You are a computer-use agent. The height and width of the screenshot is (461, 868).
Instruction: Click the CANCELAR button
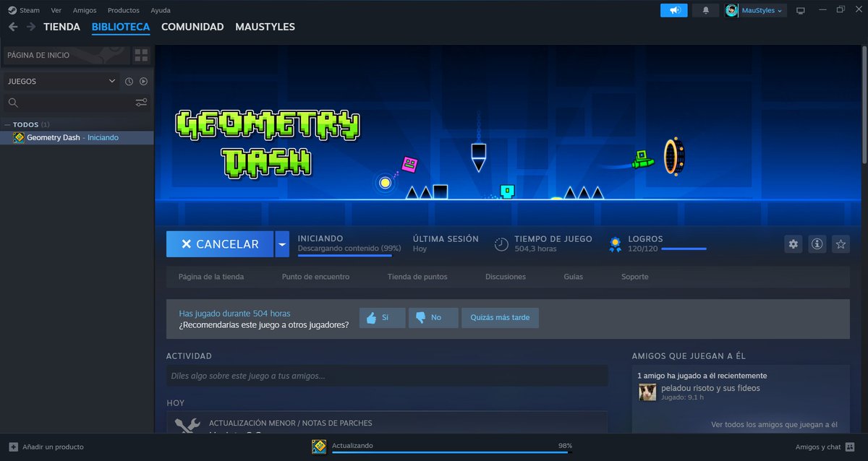point(220,244)
